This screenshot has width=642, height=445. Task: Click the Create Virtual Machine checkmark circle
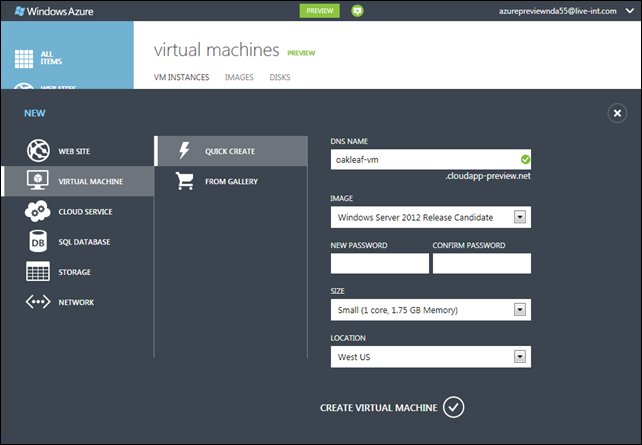(x=453, y=407)
